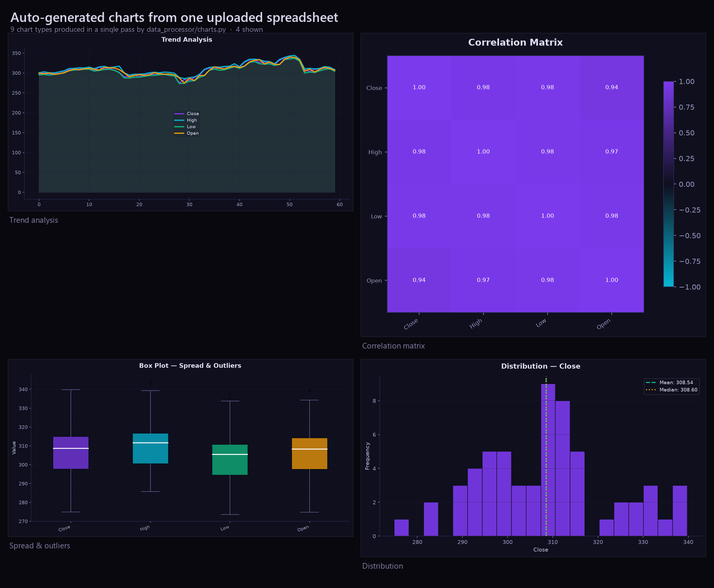Image resolution: width=714 pixels, height=588 pixels.
Task: Click the "Correlation matrix" caption below the heatmap
Action: tap(394, 346)
